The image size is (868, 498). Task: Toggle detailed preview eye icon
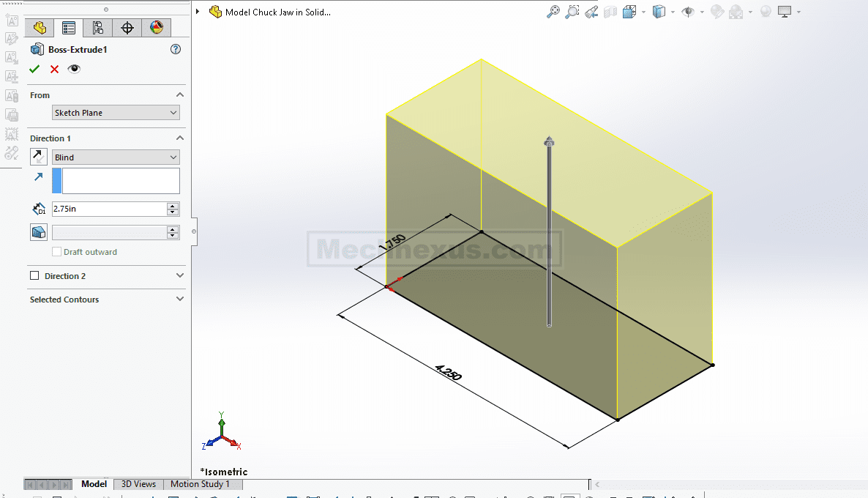[x=74, y=69]
